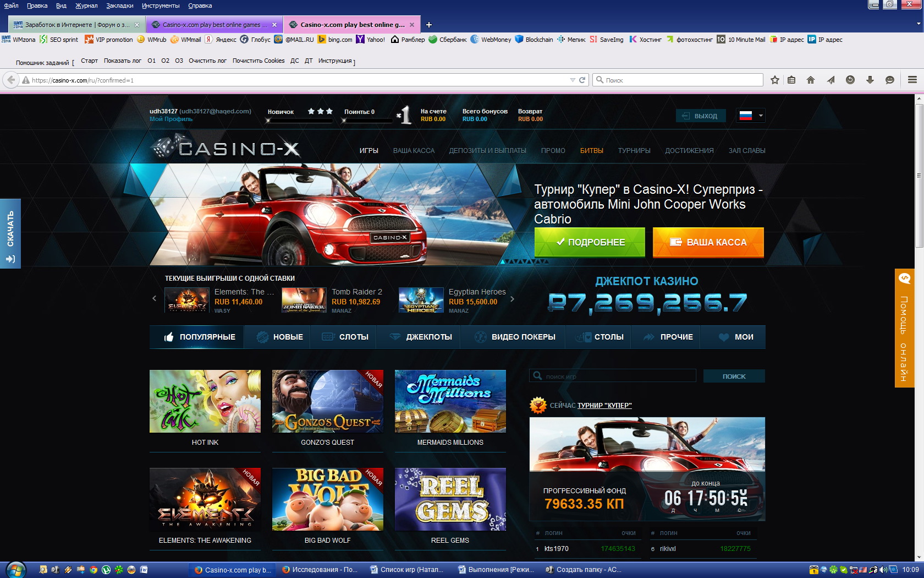The width and height of the screenshot is (924, 578).
Task: Open the show bookmarks list icon
Action: tap(791, 80)
